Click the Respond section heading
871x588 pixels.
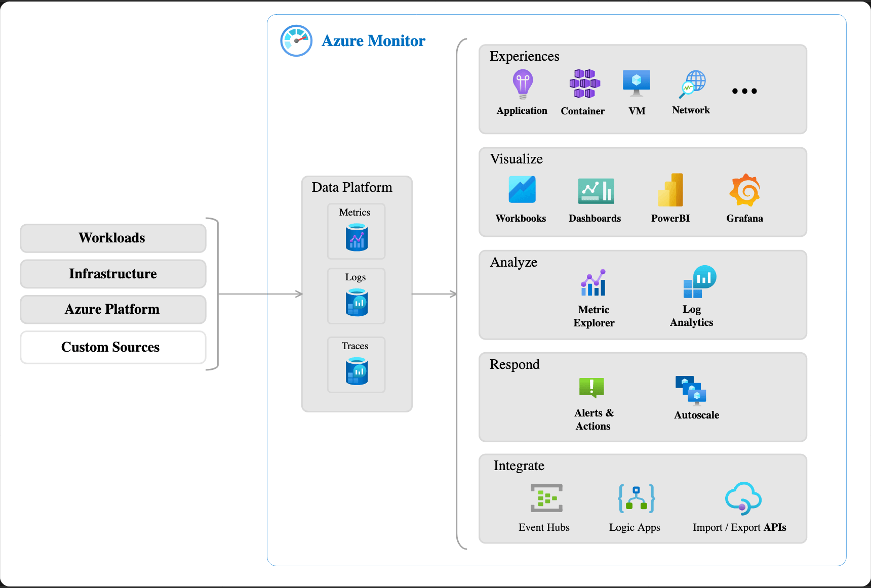point(514,364)
